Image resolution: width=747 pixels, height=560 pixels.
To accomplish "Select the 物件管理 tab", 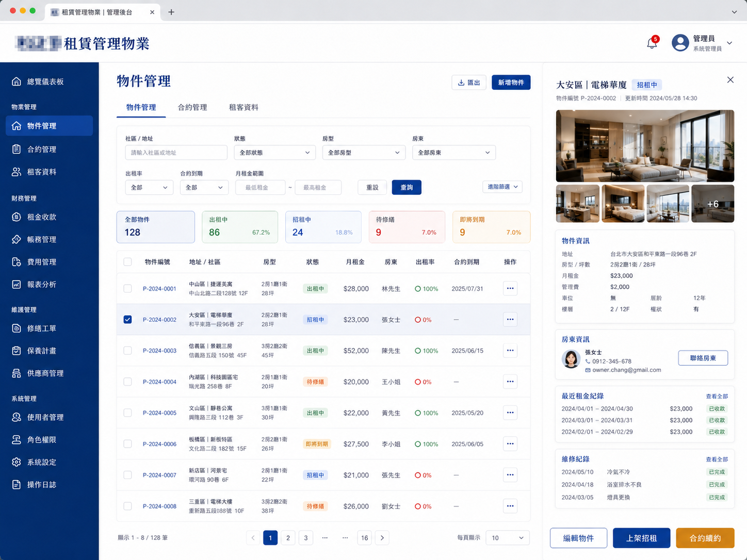I will click(x=141, y=107).
